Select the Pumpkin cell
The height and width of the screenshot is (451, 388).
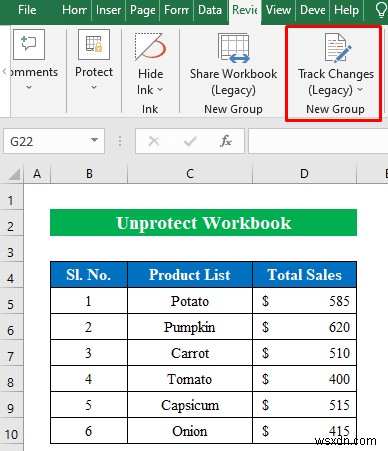[190, 327]
